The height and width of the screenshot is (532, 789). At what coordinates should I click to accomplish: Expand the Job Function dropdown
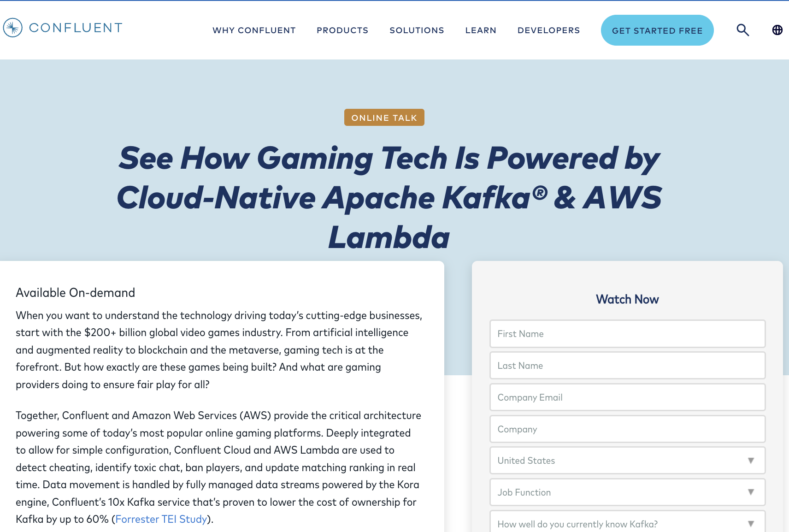[x=627, y=492]
